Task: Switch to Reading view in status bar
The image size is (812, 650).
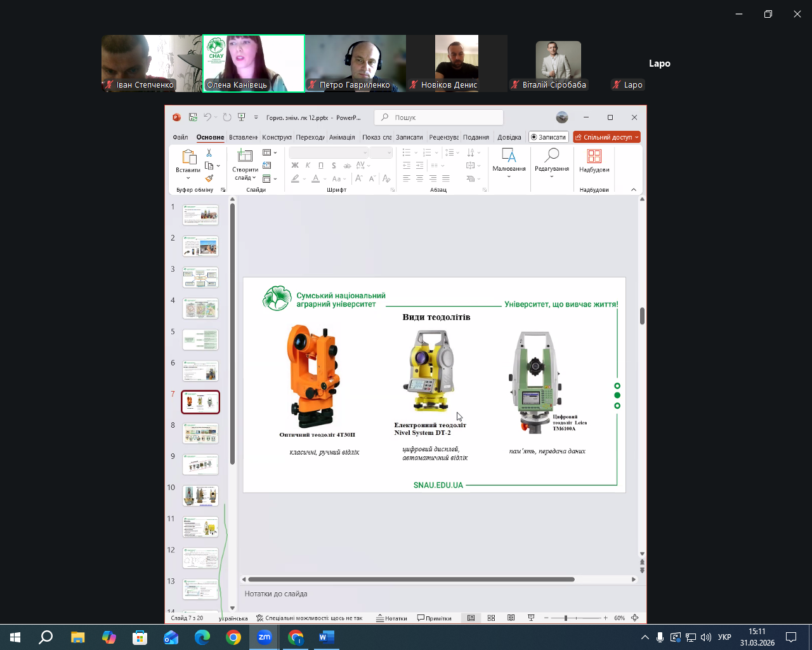Action: 511,618
